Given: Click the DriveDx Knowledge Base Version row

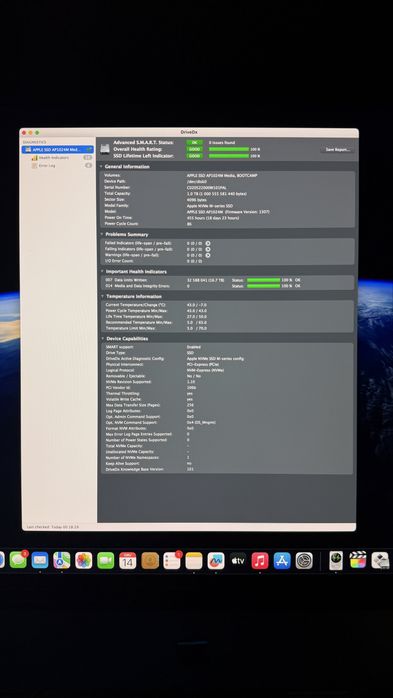Looking at the screenshot, I should pos(227,469).
